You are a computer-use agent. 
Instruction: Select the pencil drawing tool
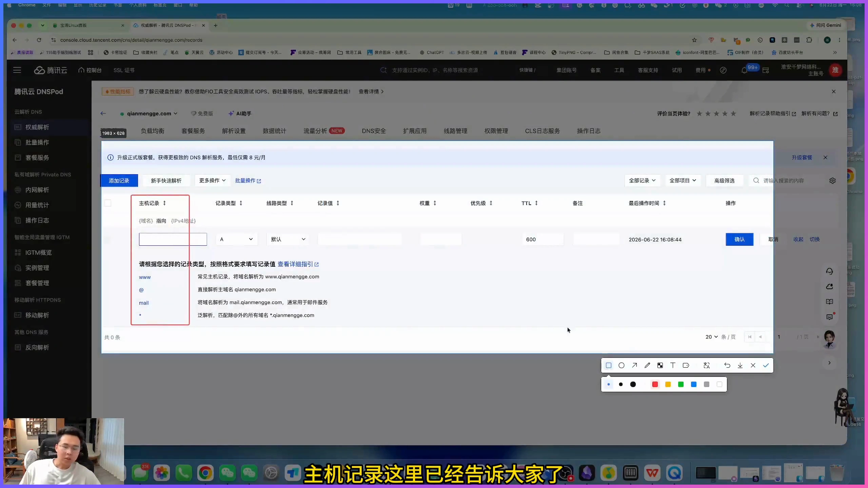point(647,365)
